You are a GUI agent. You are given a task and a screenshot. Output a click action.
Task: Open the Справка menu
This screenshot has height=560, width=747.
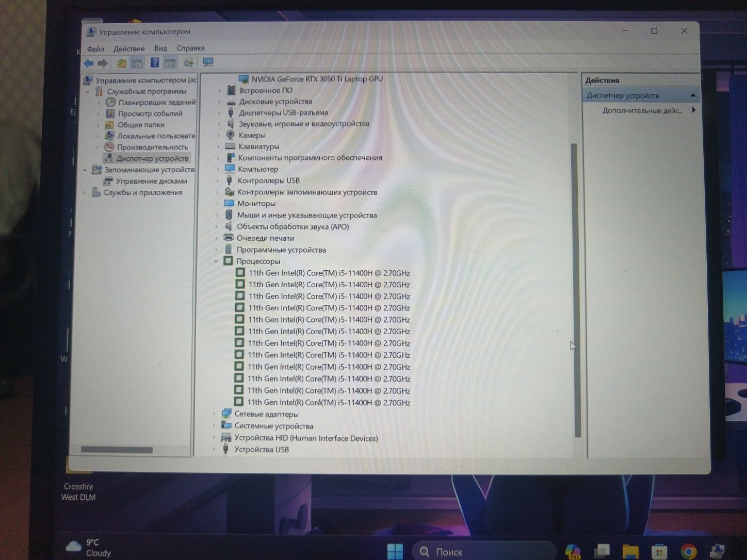190,48
